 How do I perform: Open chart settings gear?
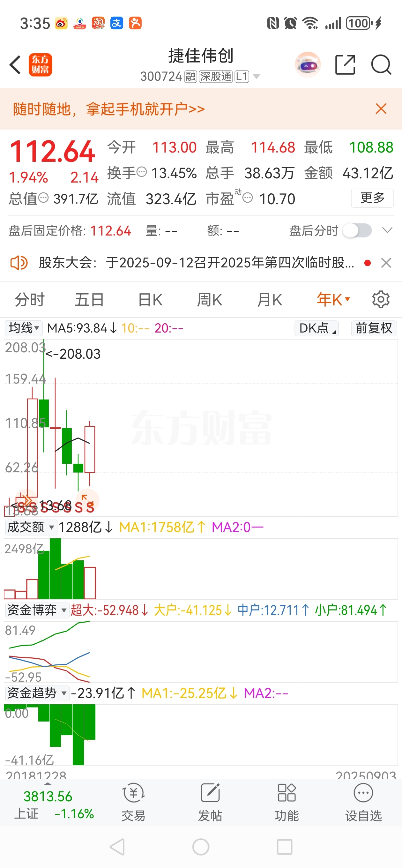(381, 299)
